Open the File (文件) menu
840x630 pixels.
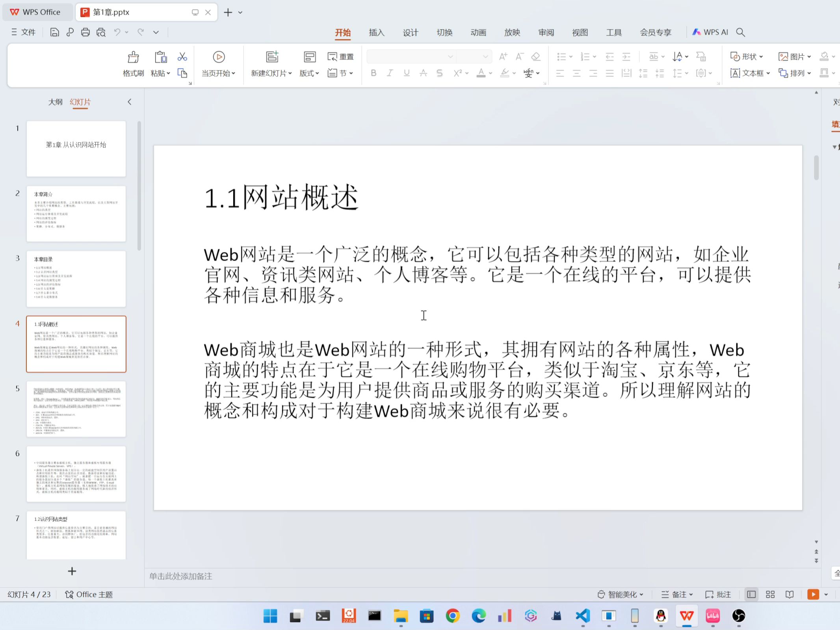[24, 32]
